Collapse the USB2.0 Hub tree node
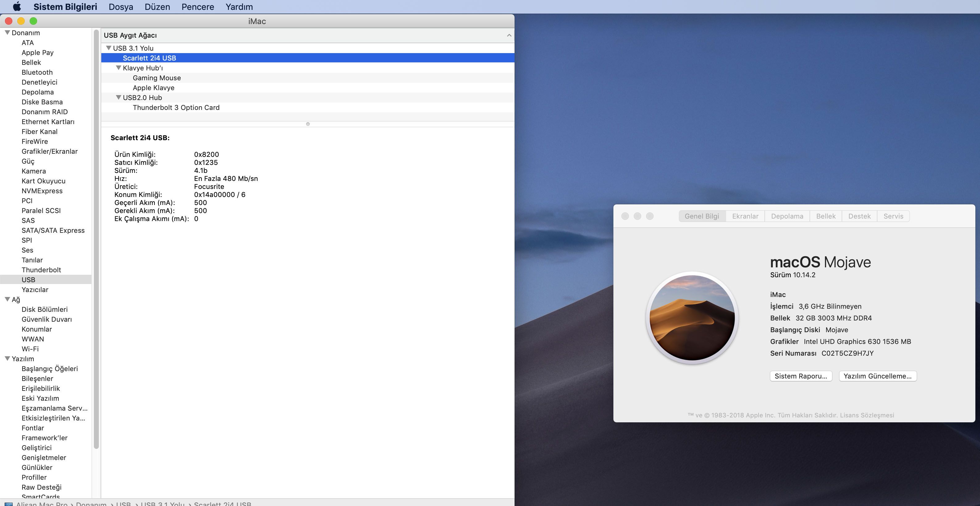980x506 pixels. click(x=118, y=98)
